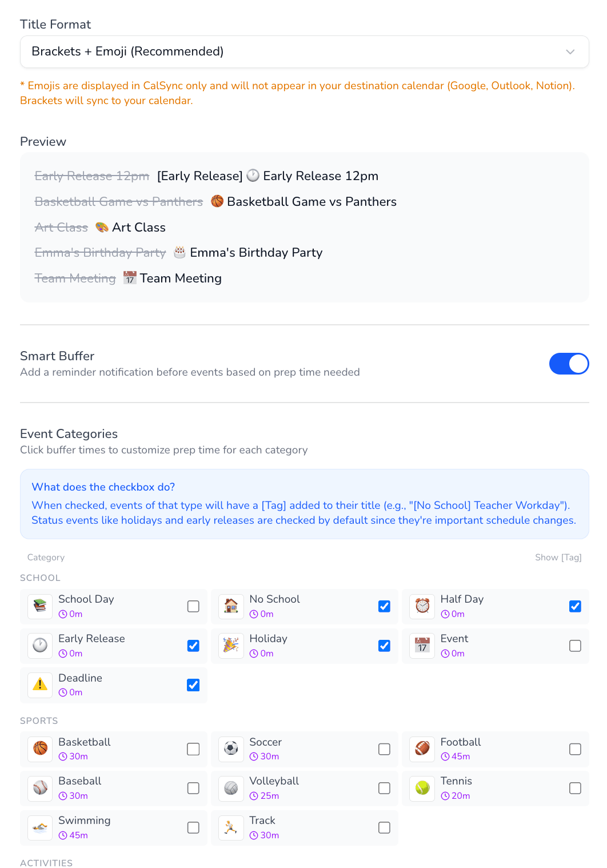This screenshot has width=607, height=868.
Task: Click the No School schoolhouse icon
Action: point(230,606)
